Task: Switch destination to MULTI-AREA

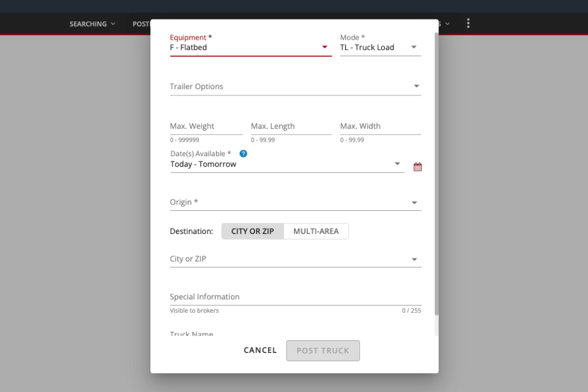Action: [316, 231]
